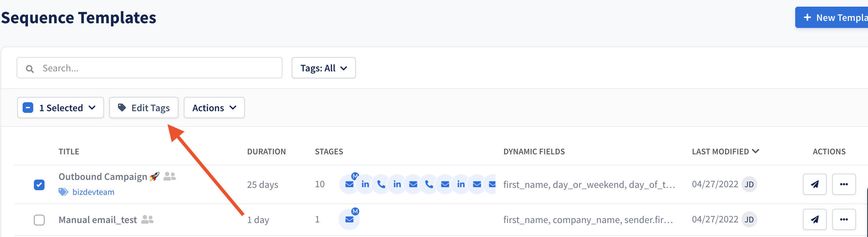Toggle the bulk select checkbox by 1 Selected
Image resolution: width=868 pixels, height=237 pixels.
point(28,108)
